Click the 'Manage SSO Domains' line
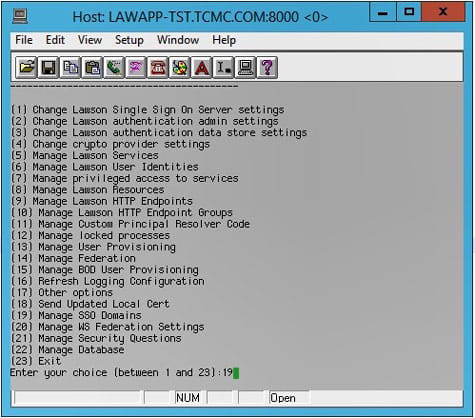The height and width of the screenshot is (418, 475). pyautogui.click(x=76, y=315)
